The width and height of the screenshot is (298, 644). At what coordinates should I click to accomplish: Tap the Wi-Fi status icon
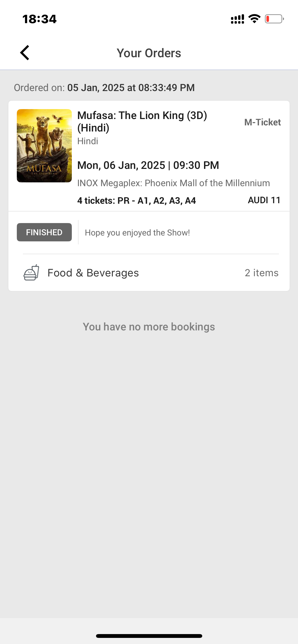pos(254,19)
